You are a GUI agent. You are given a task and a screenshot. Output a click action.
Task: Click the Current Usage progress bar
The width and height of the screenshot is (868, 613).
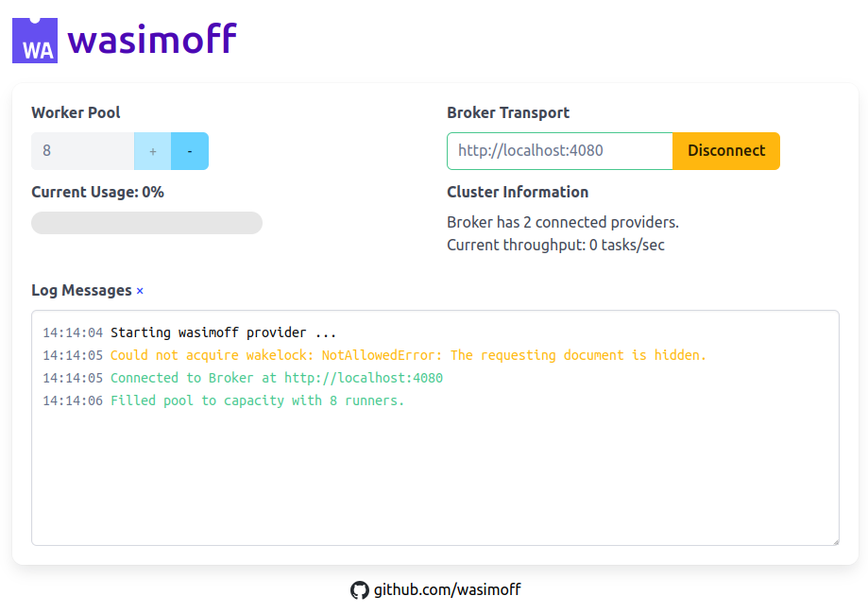point(146,222)
